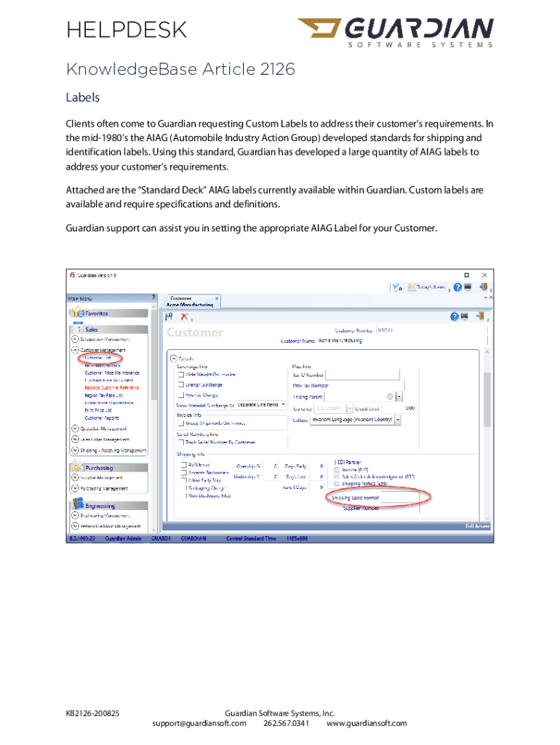
Task: Click the red X delete icon
Action: (x=185, y=316)
